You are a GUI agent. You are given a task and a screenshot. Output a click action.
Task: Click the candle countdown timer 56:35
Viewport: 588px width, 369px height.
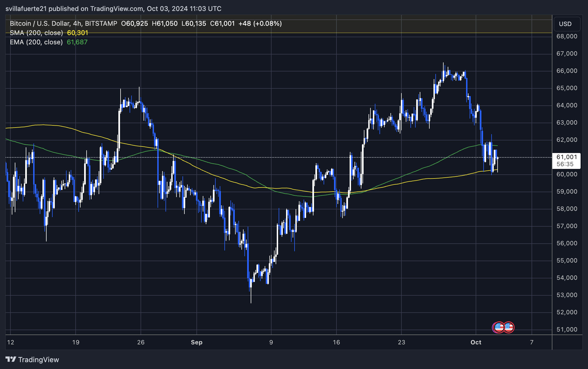[x=565, y=164]
